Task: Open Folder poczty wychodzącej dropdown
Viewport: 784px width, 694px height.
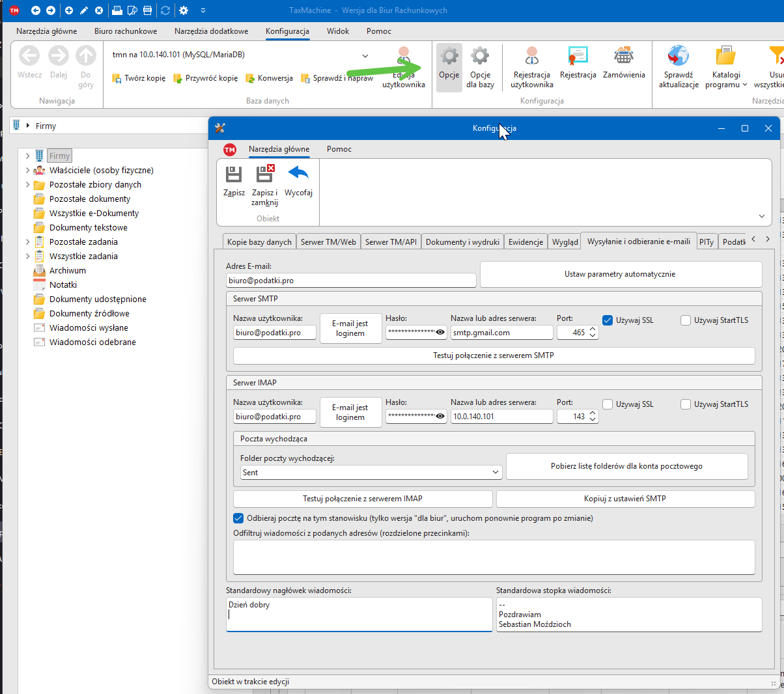Action: 495,473
